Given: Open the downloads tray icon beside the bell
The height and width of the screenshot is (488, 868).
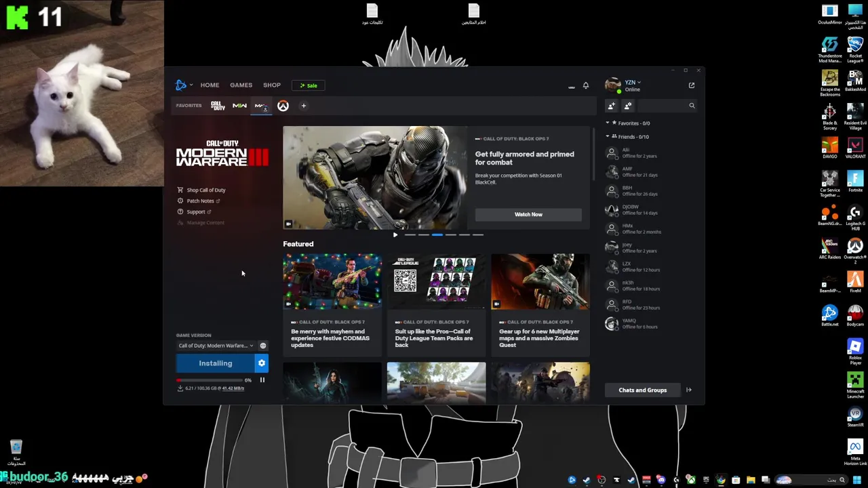Looking at the screenshot, I should coord(571,86).
